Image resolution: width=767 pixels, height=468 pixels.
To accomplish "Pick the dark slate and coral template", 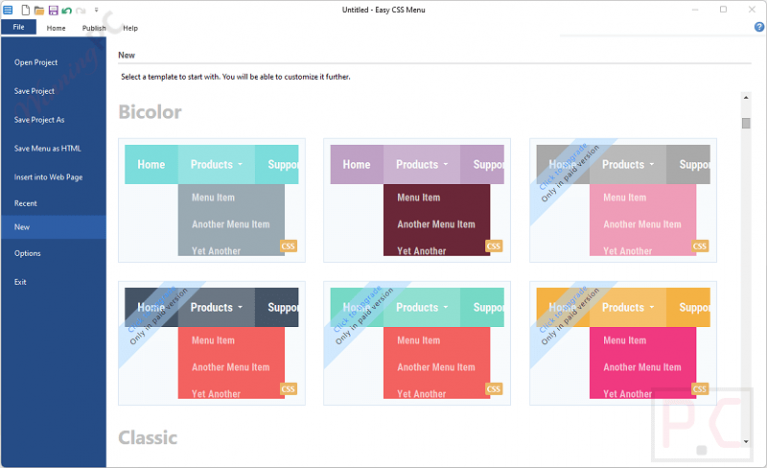I will [x=212, y=343].
